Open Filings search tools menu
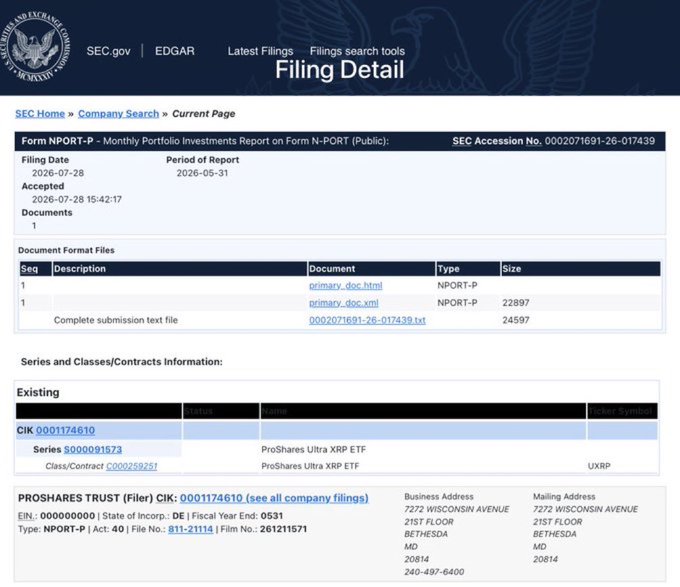This screenshot has width=680, height=587. [x=357, y=51]
